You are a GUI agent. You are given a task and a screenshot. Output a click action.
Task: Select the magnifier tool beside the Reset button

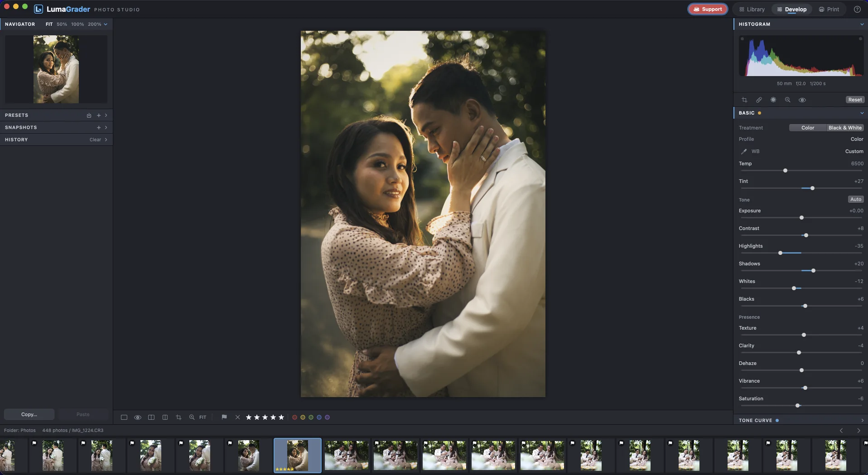click(788, 100)
